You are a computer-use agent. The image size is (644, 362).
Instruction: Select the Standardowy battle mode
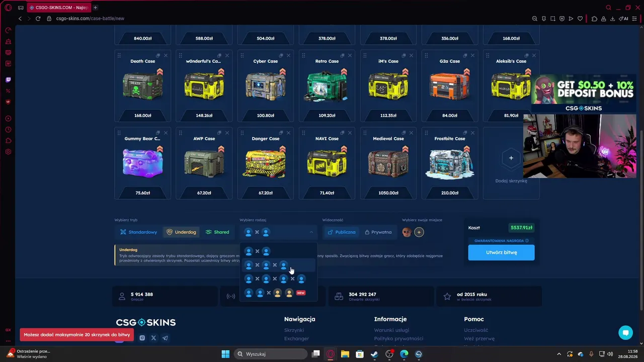pos(139,232)
